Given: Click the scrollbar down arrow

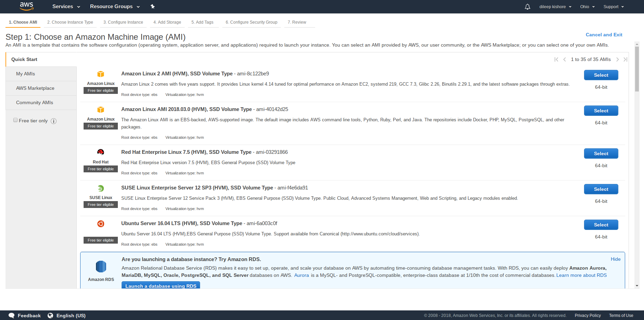Looking at the screenshot, I should (637, 286).
